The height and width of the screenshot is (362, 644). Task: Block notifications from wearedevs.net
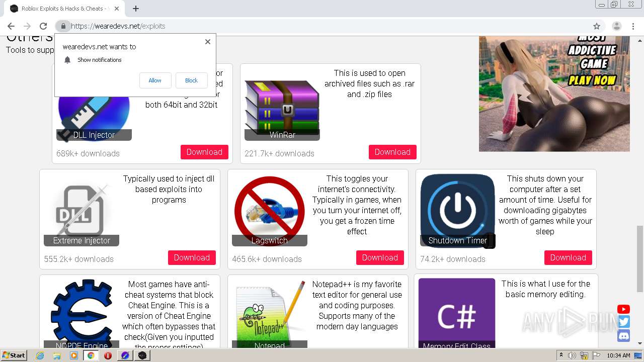point(191,80)
